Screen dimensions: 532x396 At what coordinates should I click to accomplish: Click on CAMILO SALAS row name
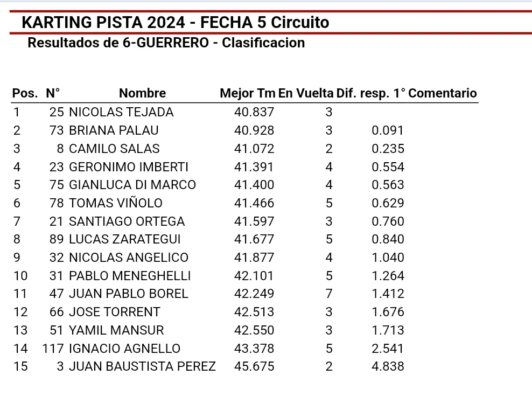click(114, 149)
